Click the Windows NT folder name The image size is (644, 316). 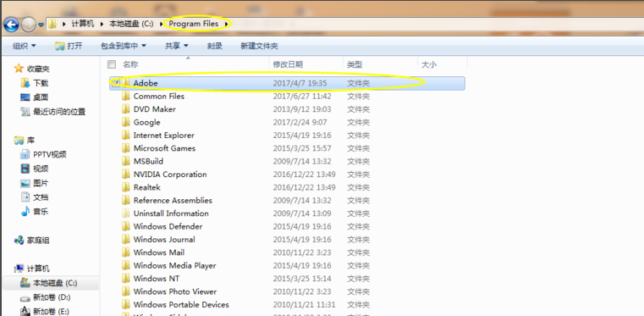tap(157, 278)
